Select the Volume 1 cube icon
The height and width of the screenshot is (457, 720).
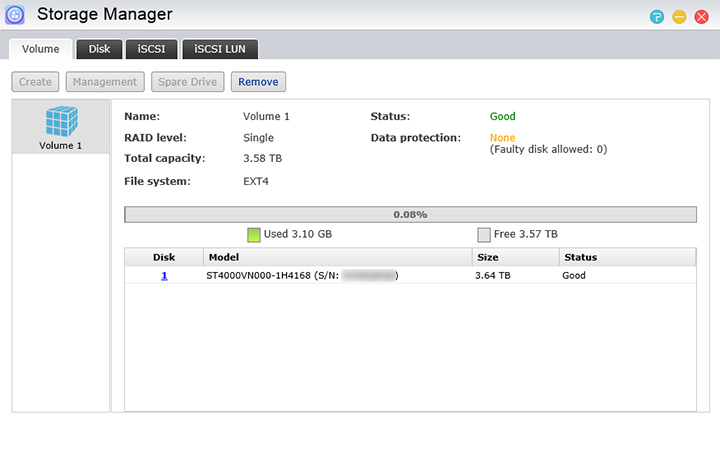(61, 122)
